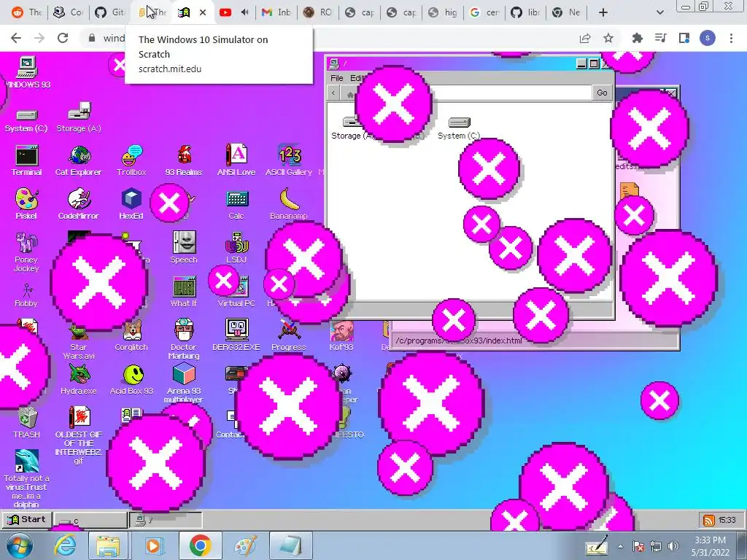The width and height of the screenshot is (747, 560).
Task: Open the Calc calculator icon
Action: 236,204
